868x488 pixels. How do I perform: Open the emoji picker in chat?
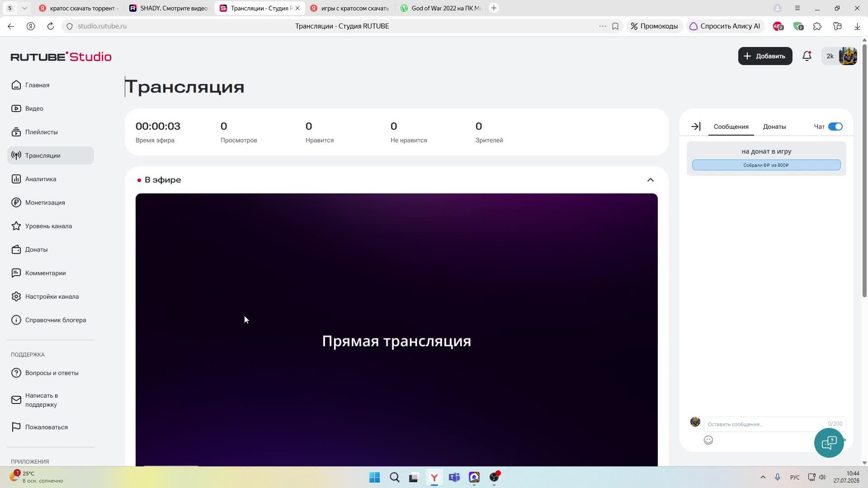(708, 440)
